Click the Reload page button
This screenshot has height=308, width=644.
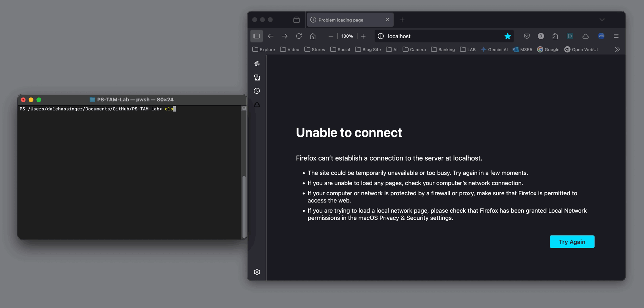[x=299, y=36]
